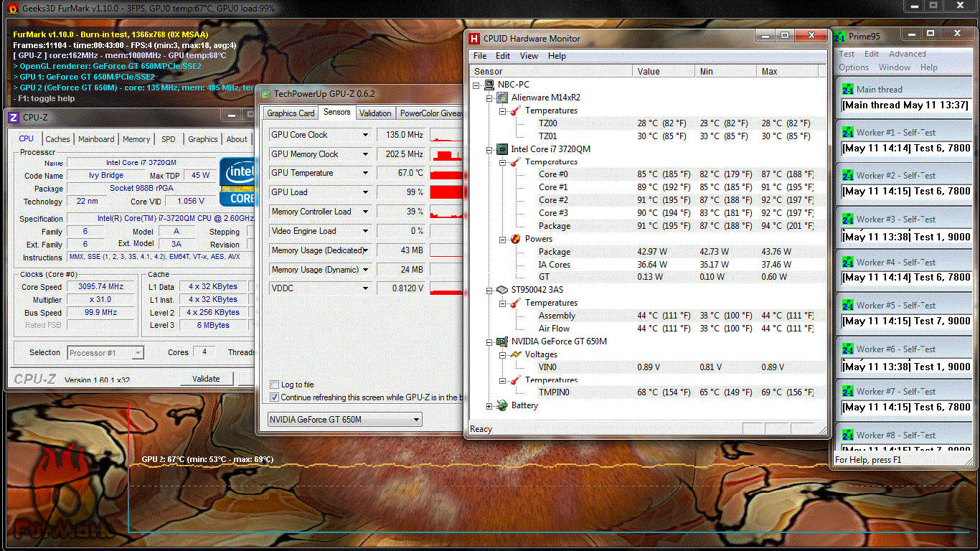Click the Worker #5 Self-Test window icon
Viewport: 980px width, 551px height.
848,306
